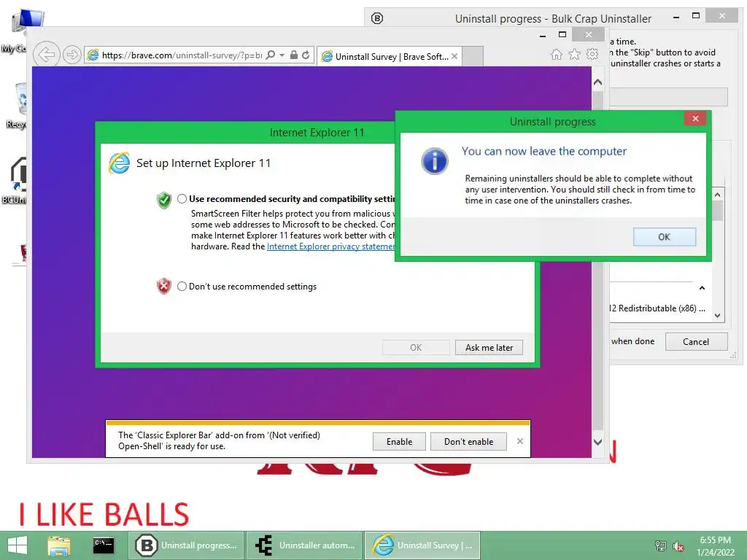
Task: Click Cancel in Bulk Crap Uninstaller window
Action: (x=696, y=341)
